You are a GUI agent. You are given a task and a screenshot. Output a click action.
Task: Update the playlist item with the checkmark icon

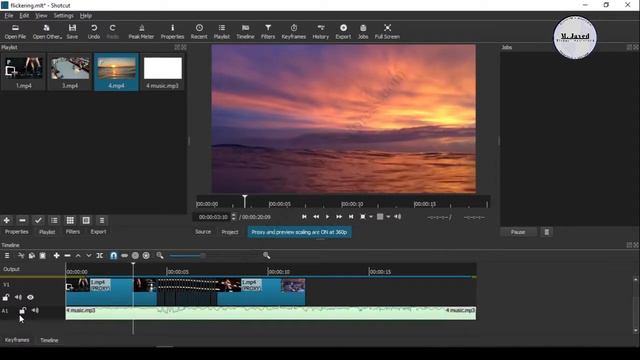click(x=38, y=220)
